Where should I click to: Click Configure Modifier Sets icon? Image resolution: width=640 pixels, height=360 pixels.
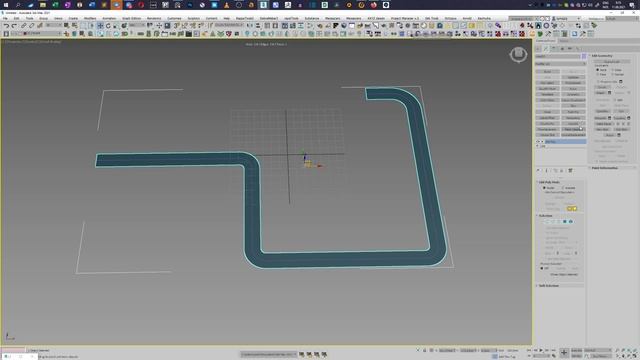pyautogui.click(x=570, y=171)
